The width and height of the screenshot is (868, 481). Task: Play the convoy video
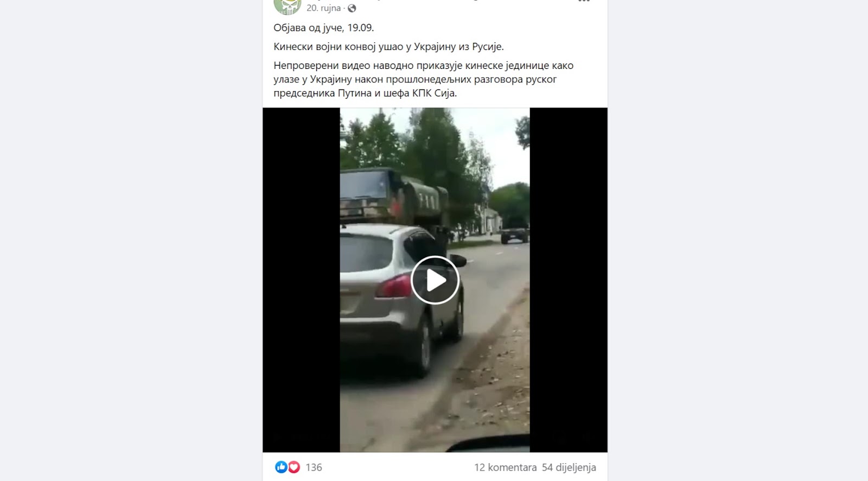(435, 280)
